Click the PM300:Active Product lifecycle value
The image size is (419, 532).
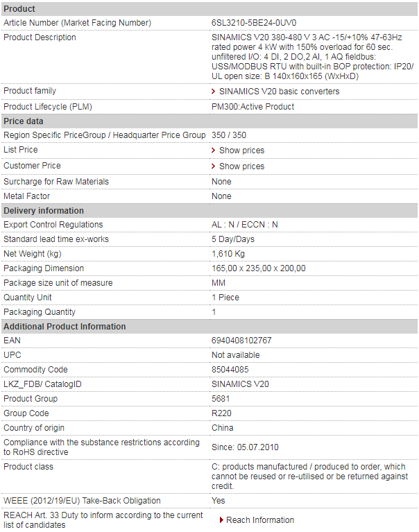pyautogui.click(x=253, y=107)
